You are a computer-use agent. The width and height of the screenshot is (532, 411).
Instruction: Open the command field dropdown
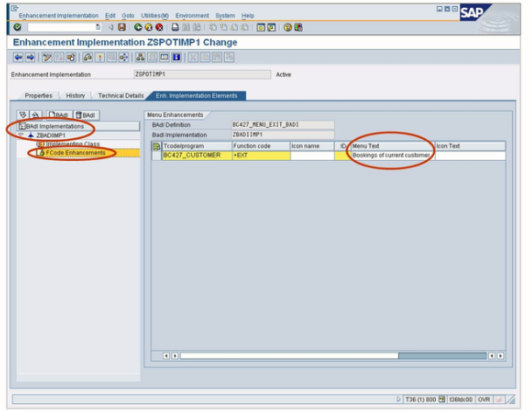pos(97,27)
